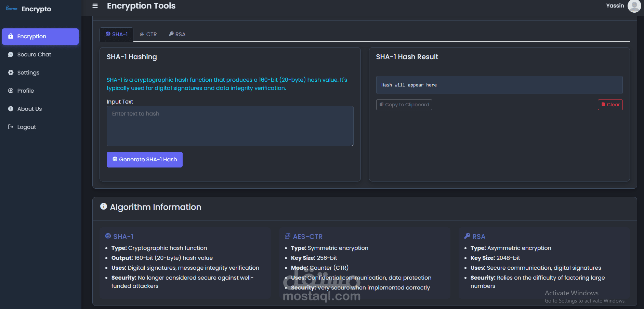Click the Profile sidebar icon
Image resolution: width=644 pixels, height=309 pixels.
[11, 91]
